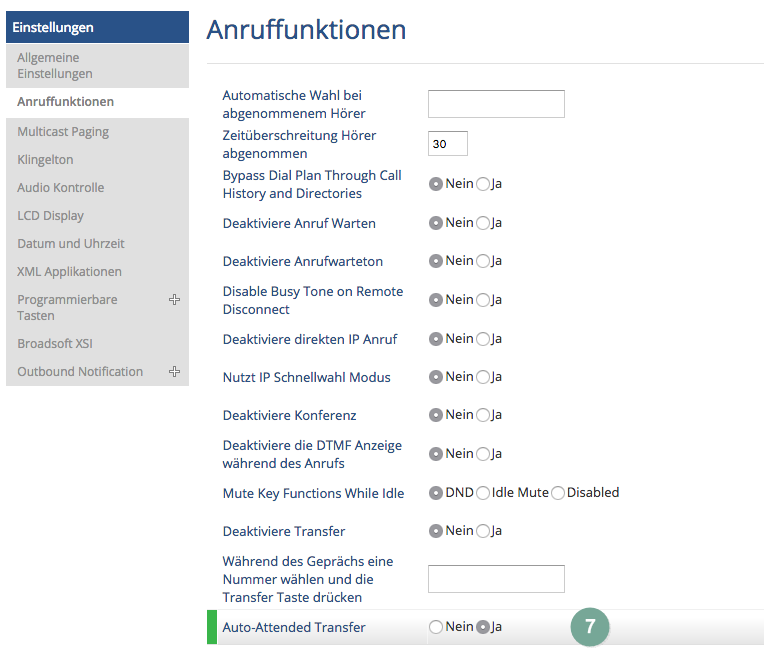
Task: Set Bypass Dial Plan option to Ja
Action: (482, 184)
